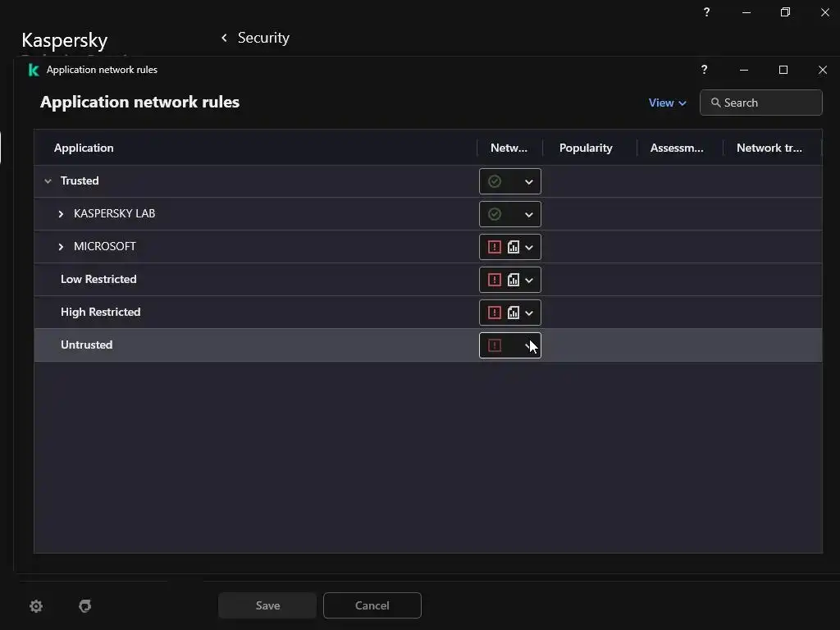
Task: Click the red block icon for Untrusted
Action: (495, 345)
